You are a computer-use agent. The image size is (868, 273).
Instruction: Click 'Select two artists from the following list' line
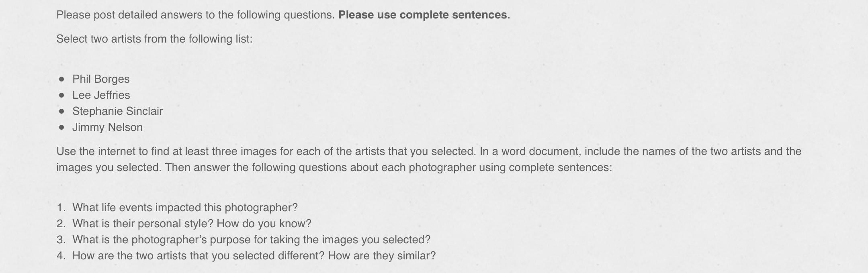point(154,39)
